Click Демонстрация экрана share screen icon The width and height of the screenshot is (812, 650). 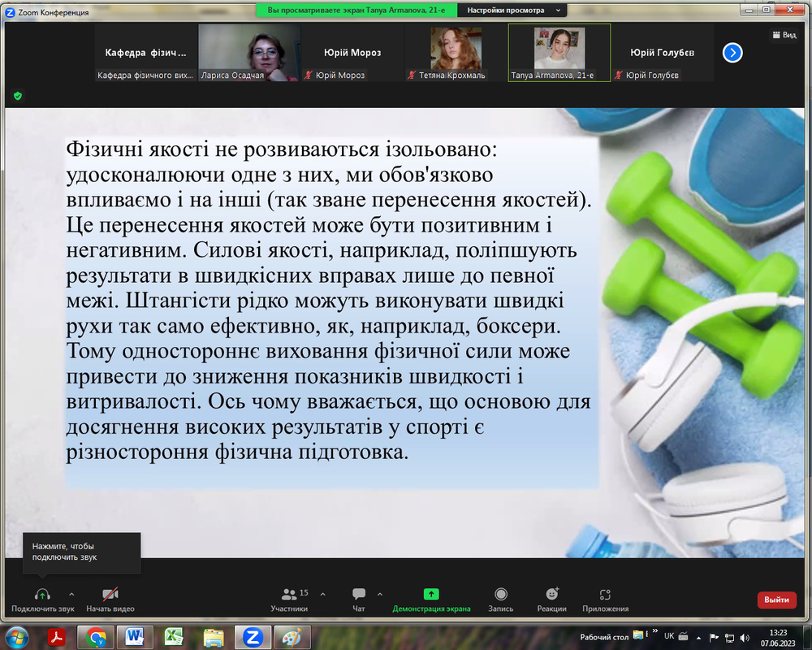click(x=431, y=594)
